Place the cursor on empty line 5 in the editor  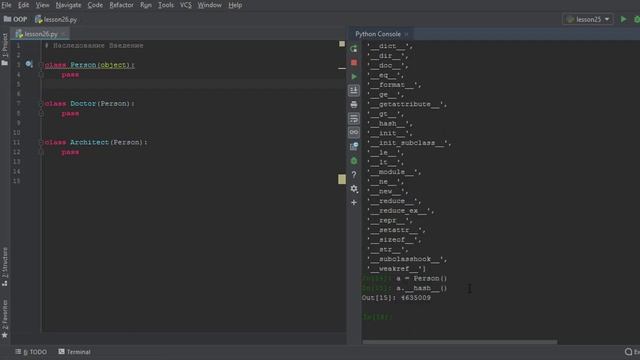pos(194,84)
